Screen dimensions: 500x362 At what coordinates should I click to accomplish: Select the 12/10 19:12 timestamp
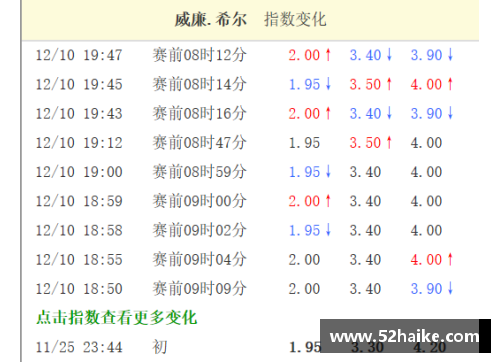click(x=79, y=143)
